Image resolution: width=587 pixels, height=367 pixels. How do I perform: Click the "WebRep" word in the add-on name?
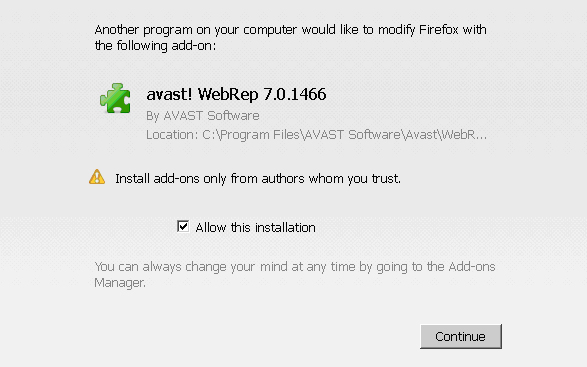228,94
